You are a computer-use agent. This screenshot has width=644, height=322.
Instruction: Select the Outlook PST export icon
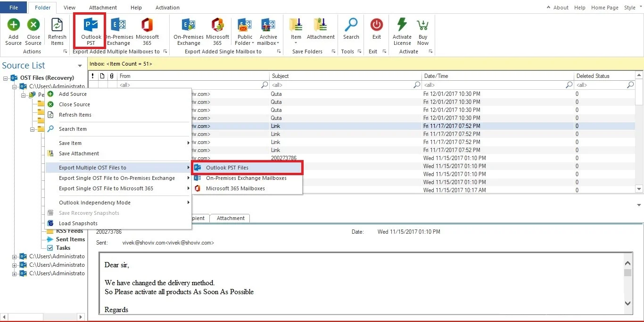[91, 32]
